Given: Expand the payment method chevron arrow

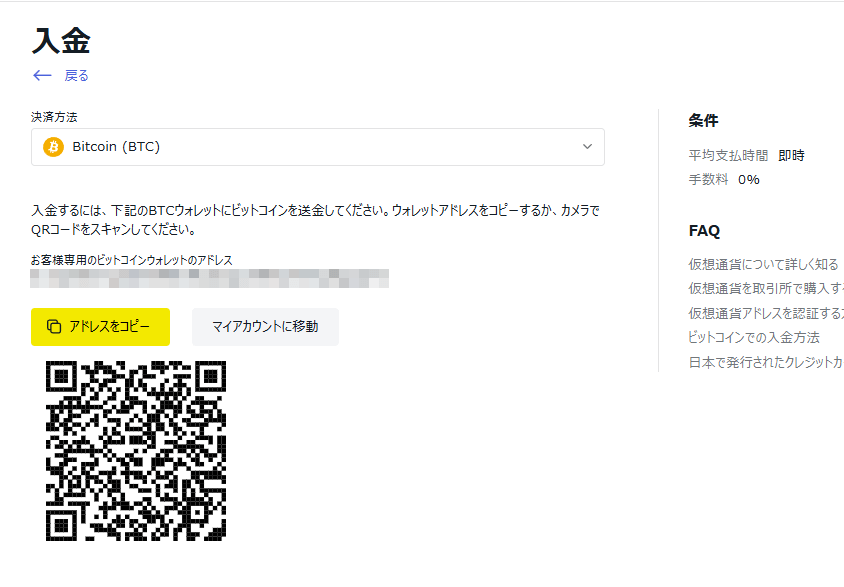Looking at the screenshot, I should tap(587, 146).
